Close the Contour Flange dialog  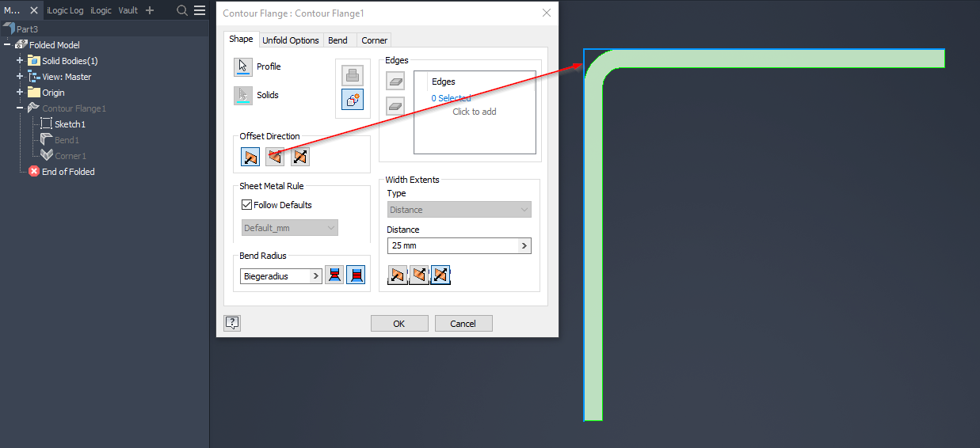pyautogui.click(x=547, y=13)
